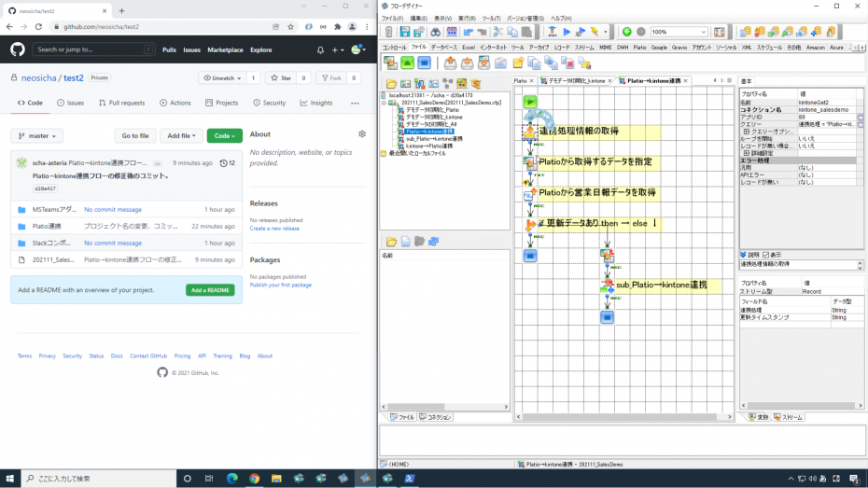Click the kintoneGet node beside 連携処理情報の取得
868x488 pixels.
point(530,132)
